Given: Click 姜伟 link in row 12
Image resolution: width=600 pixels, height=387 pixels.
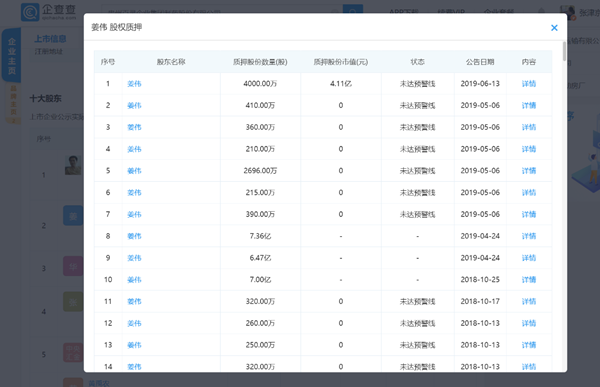Looking at the screenshot, I should click(x=134, y=323).
